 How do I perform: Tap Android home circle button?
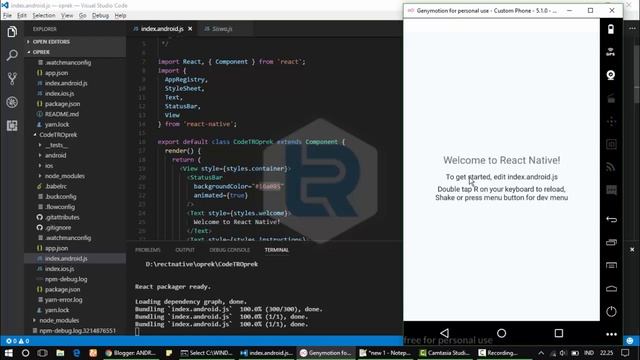[x=501, y=333]
